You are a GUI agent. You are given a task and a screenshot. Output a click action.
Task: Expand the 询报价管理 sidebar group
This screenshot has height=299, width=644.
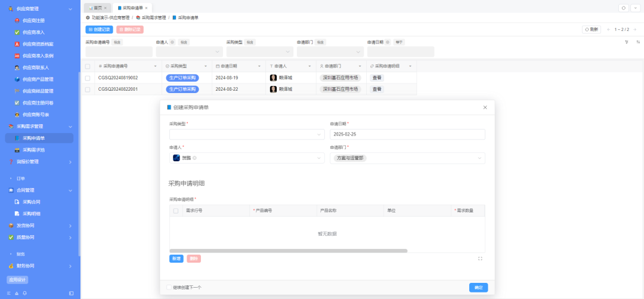(39, 162)
